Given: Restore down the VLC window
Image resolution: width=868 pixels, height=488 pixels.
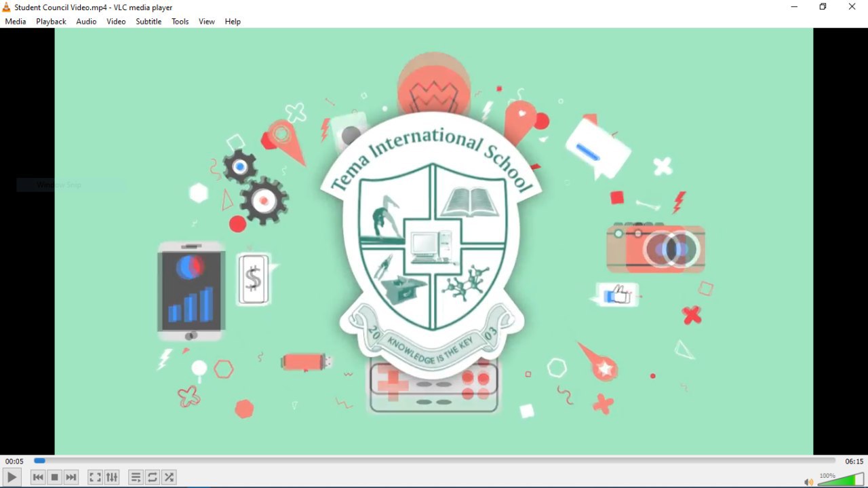Looking at the screenshot, I should 823,7.
